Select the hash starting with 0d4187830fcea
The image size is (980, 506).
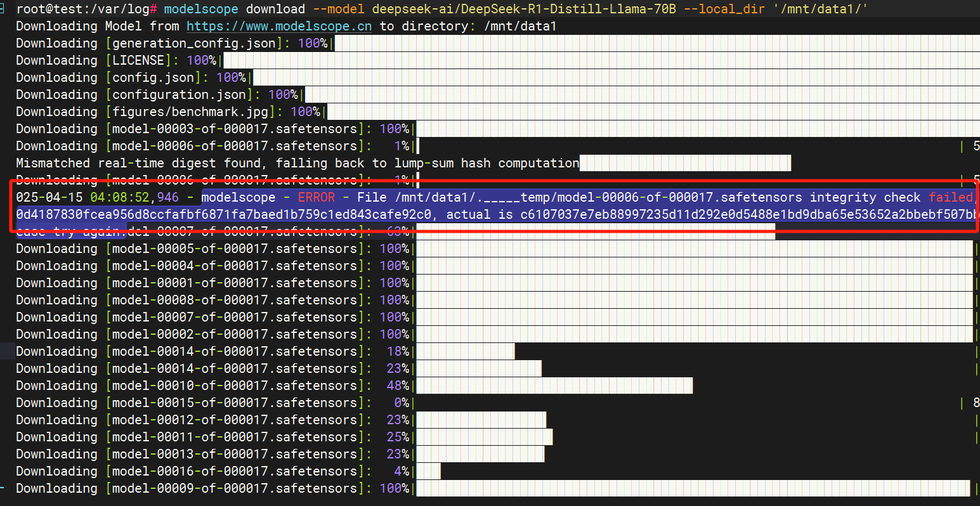tap(224, 214)
